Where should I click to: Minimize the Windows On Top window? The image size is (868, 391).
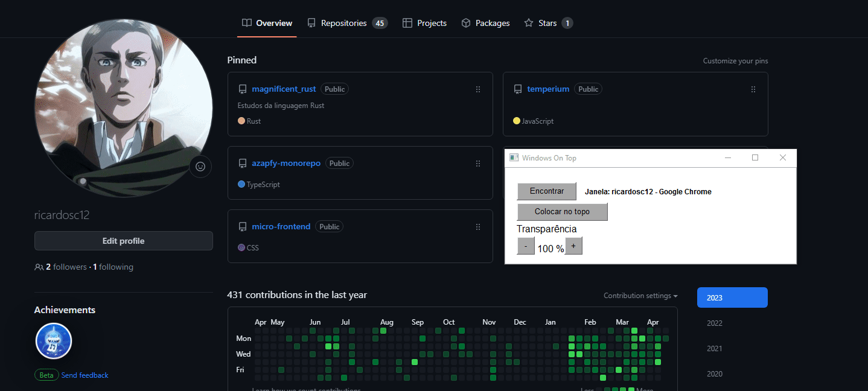728,157
